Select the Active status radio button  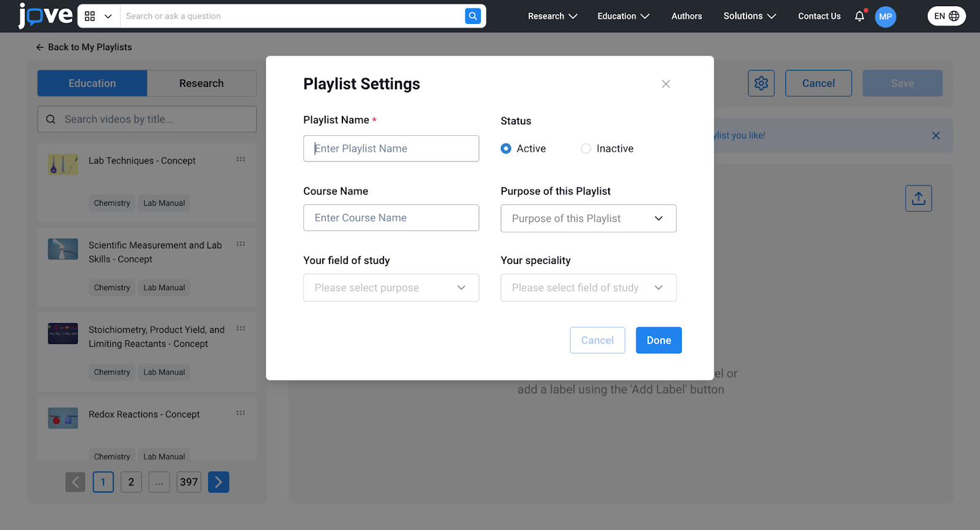coord(506,149)
